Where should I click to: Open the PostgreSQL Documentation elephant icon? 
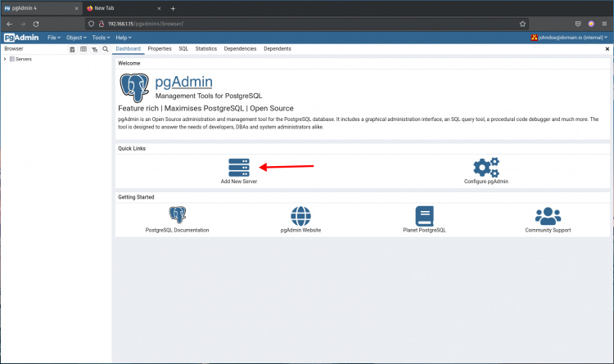tap(177, 215)
